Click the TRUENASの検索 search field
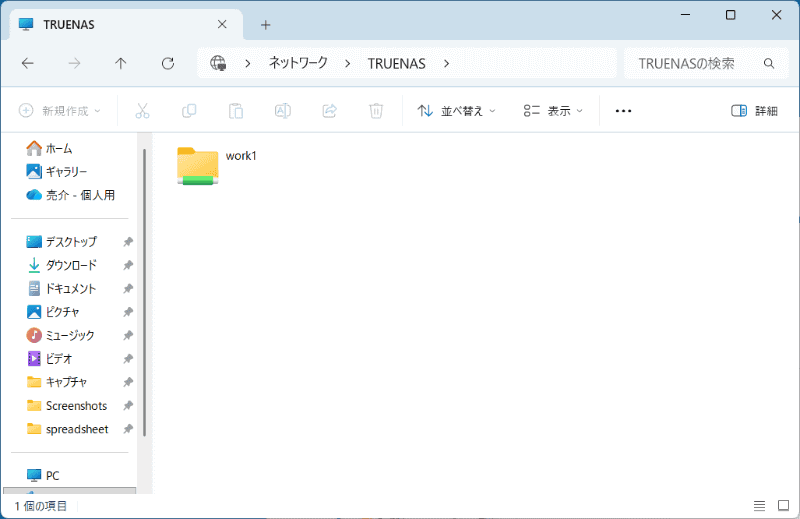The image size is (800, 519). point(706,63)
